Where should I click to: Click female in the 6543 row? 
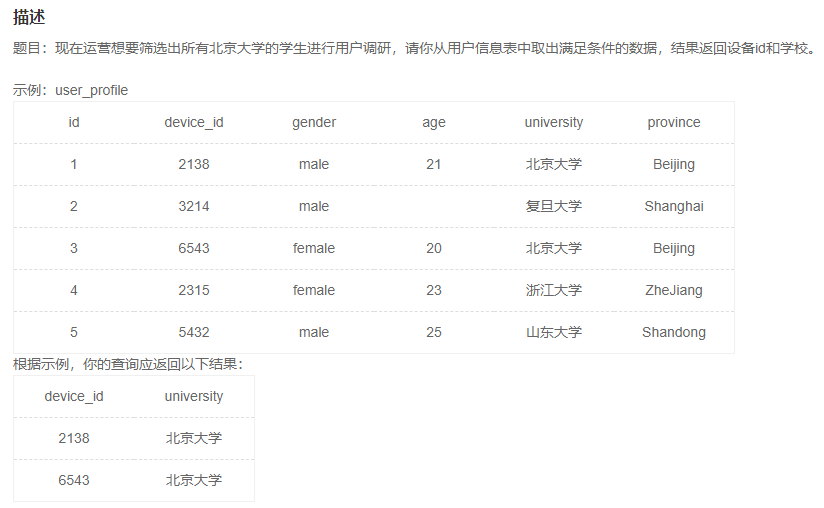pos(314,248)
